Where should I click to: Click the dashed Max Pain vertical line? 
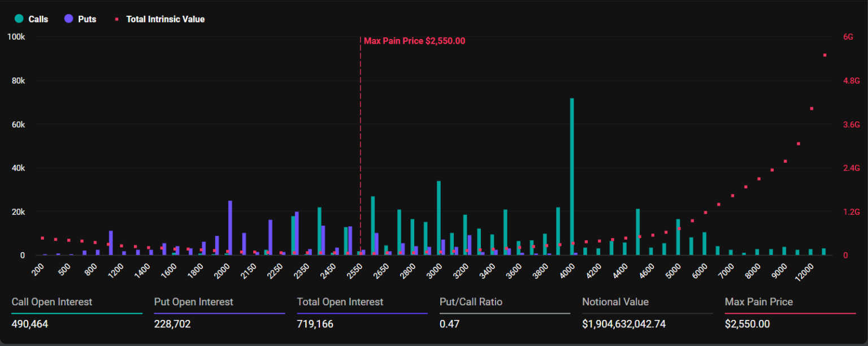coord(360,141)
